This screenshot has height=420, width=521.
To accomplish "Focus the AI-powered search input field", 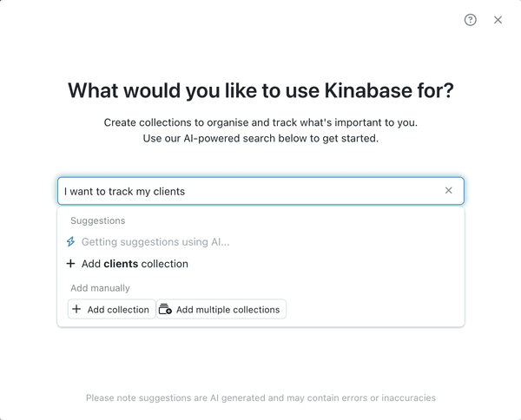I will click(x=260, y=191).
